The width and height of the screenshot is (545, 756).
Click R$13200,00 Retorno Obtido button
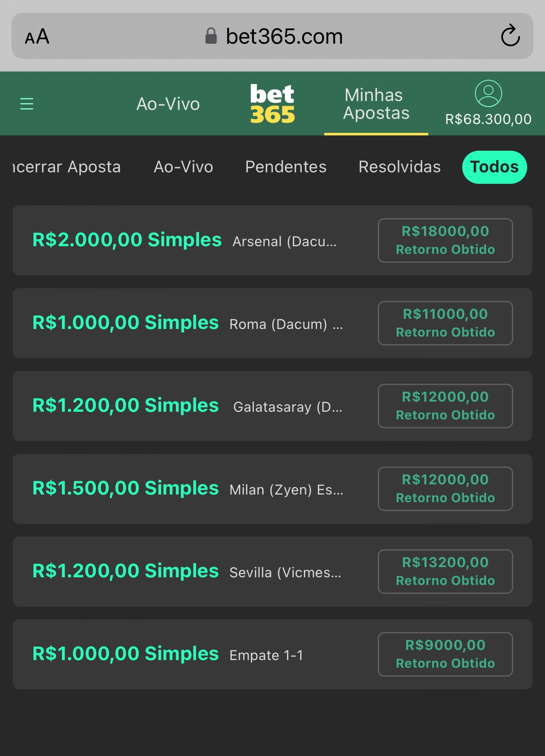[445, 571]
